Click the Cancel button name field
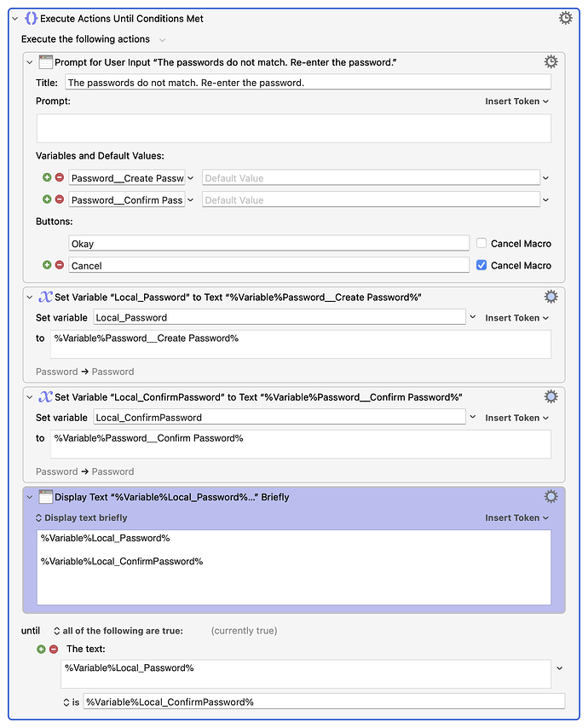 coord(268,265)
